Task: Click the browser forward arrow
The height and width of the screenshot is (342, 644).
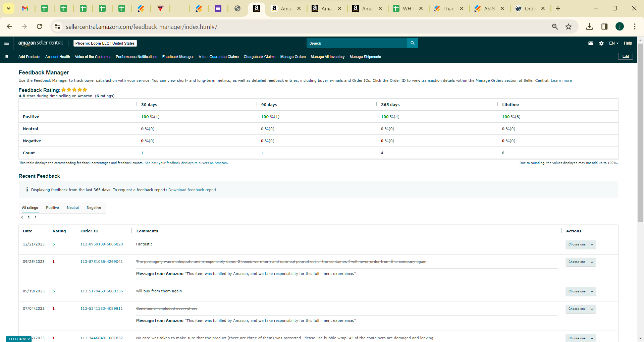Action: tap(24, 26)
